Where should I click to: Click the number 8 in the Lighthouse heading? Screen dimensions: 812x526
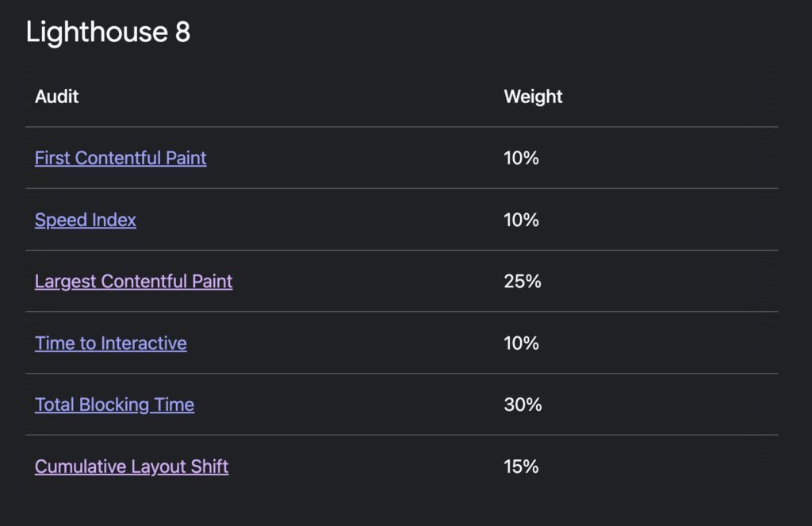[x=183, y=32]
